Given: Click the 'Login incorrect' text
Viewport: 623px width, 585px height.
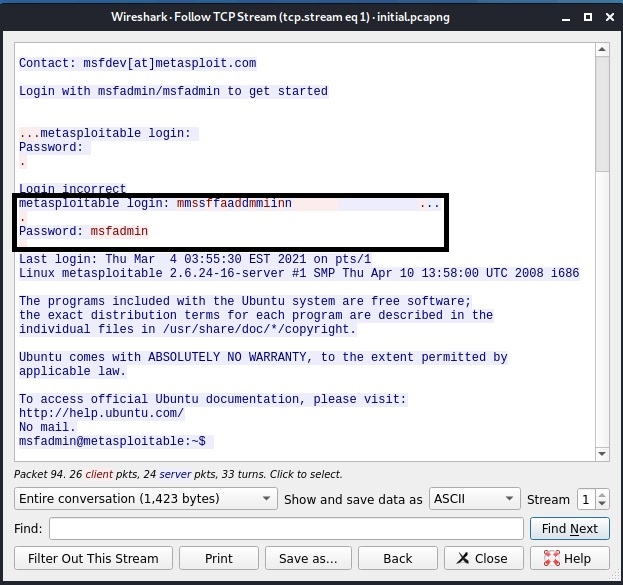Looking at the screenshot, I should point(72,188).
